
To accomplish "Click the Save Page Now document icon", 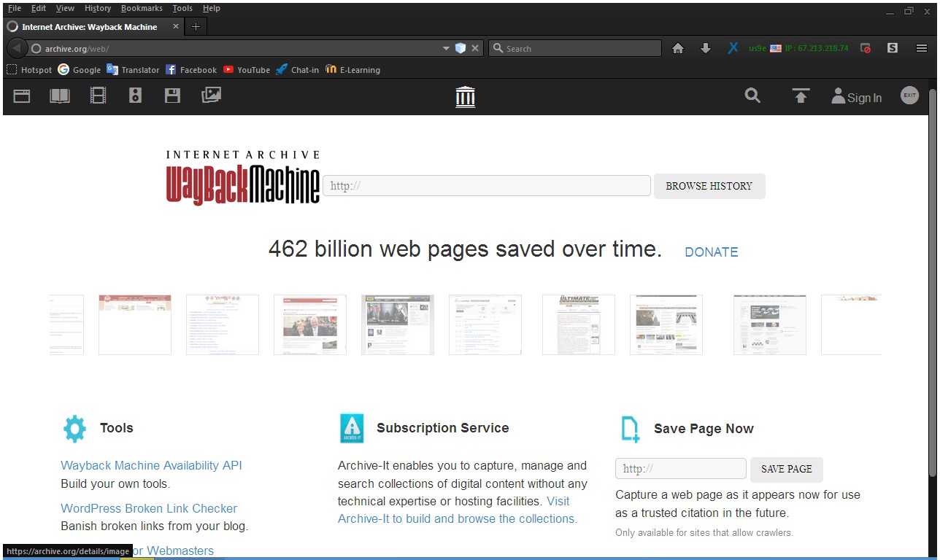I will pos(630,429).
